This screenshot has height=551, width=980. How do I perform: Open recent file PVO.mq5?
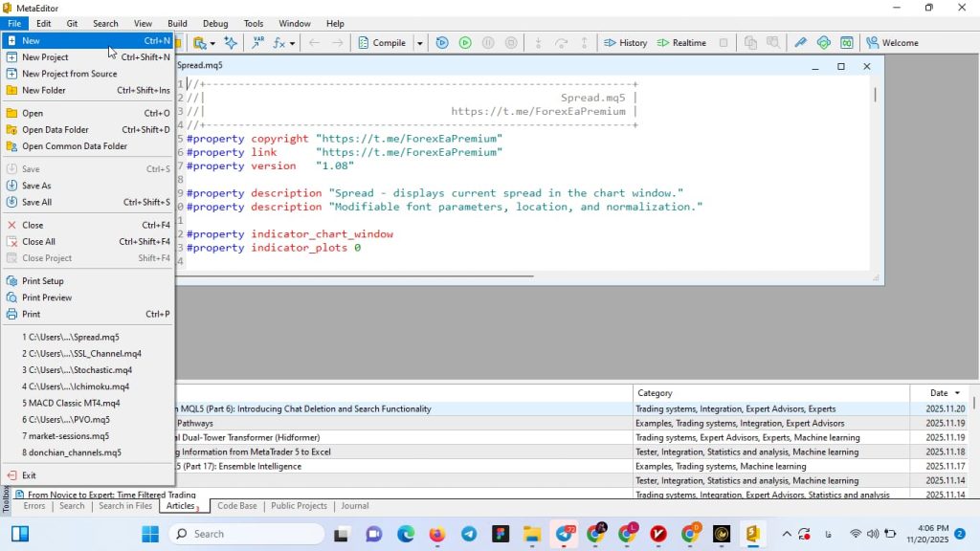[87, 419]
